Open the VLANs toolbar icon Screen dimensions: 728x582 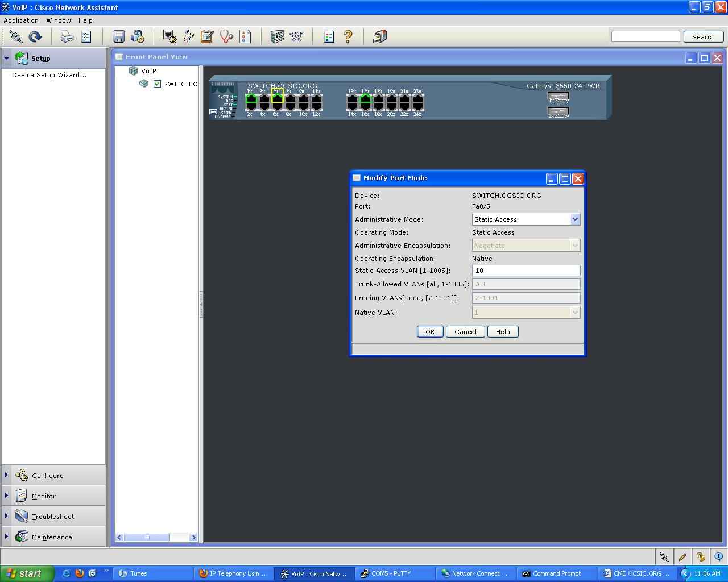tap(188, 37)
